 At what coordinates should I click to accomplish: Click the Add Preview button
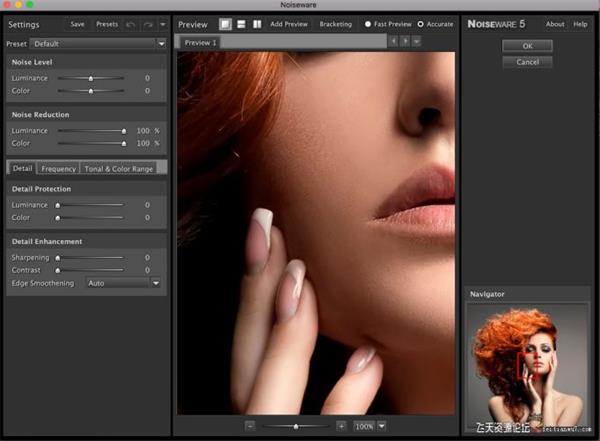(290, 24)
